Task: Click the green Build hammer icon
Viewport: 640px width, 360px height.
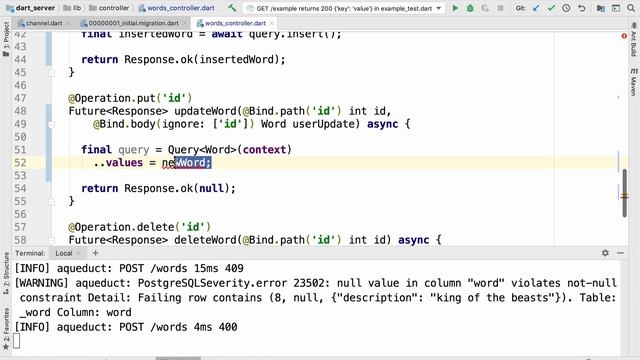Action: 232,8
